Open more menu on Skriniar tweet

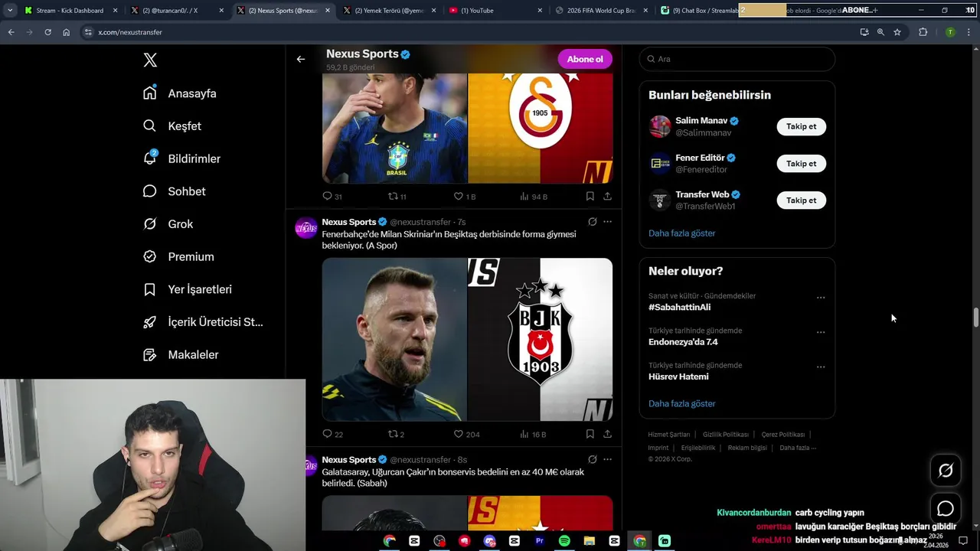click(607, 222)
